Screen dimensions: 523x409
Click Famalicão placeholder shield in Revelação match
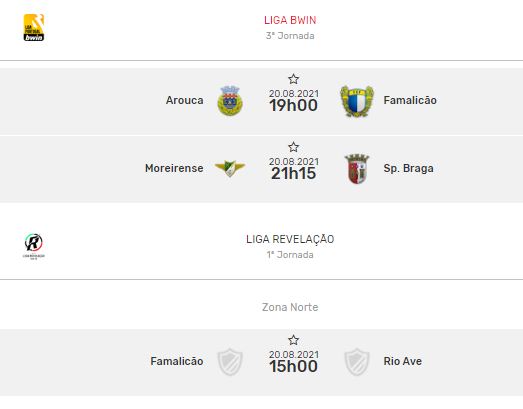tap(230, 362)
